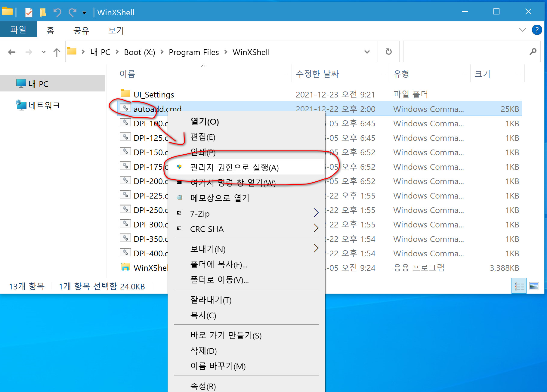Click the Undo arrow in title bar
The height and width of the screenshot is (392, 547).
click(57, 12)
